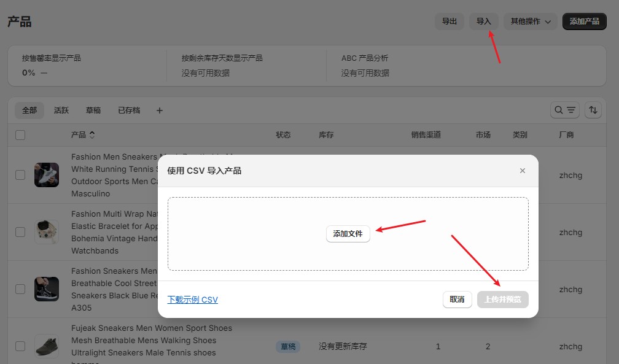
Task: Open the sort order icon button
Action: tap(593, 110)
